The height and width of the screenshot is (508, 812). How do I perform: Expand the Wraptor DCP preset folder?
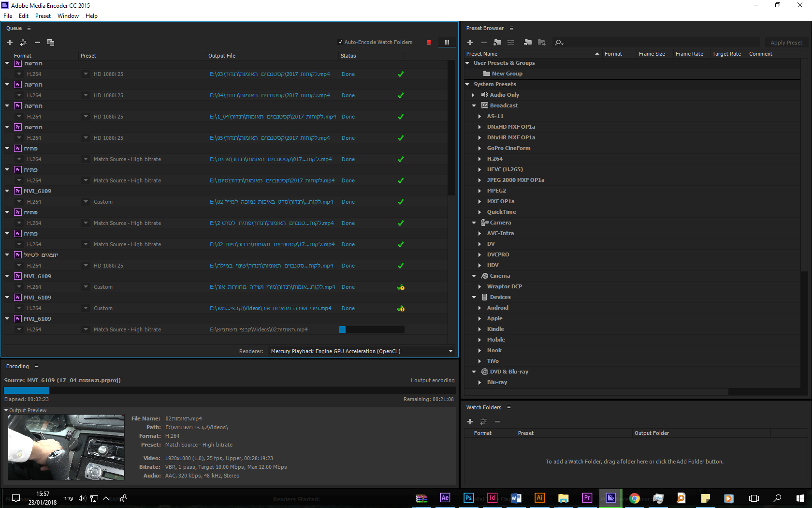(x=479, y=286)
